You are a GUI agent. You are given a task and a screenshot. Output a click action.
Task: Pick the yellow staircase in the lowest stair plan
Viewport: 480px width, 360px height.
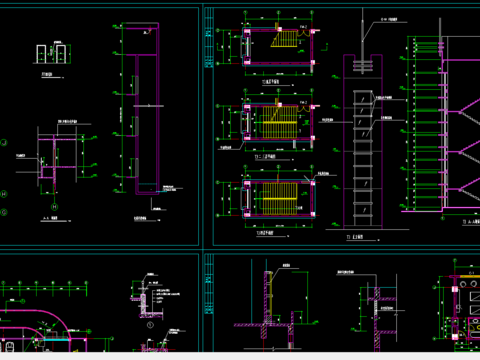pos(280,199)
